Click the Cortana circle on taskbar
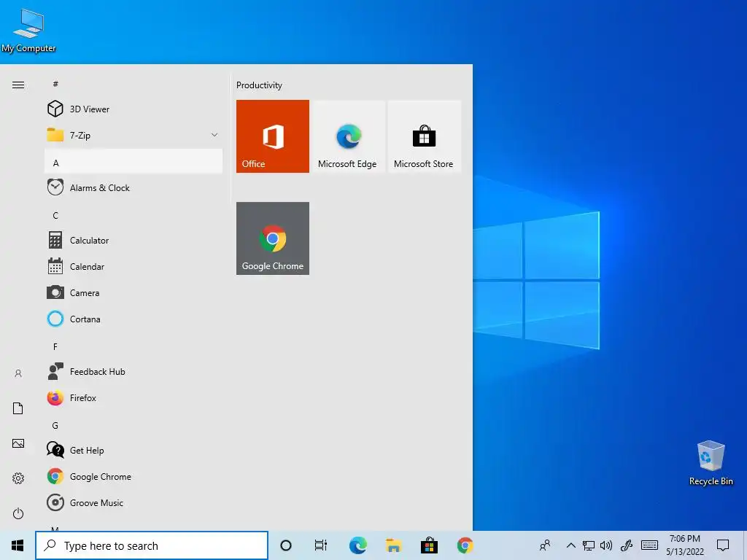This screenshot has width=747, height=560. [286, 545]
